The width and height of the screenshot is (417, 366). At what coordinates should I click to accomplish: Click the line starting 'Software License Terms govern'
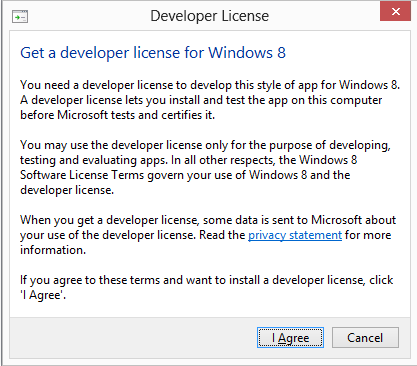[185, 175]
